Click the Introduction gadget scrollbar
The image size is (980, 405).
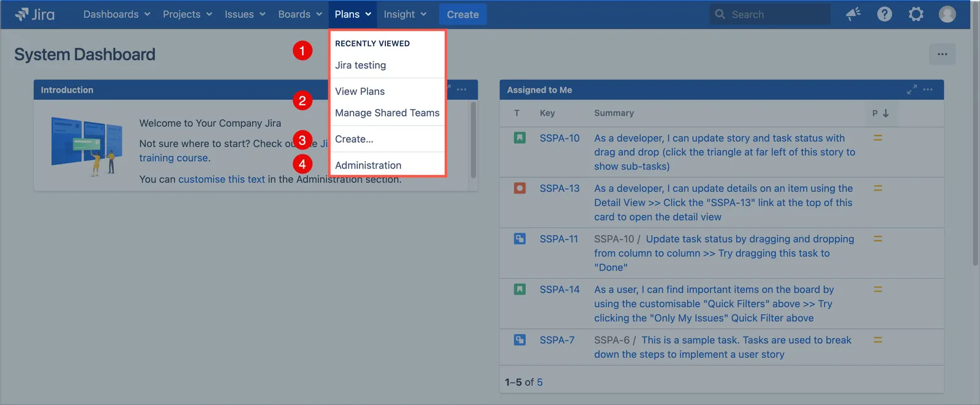473,140
